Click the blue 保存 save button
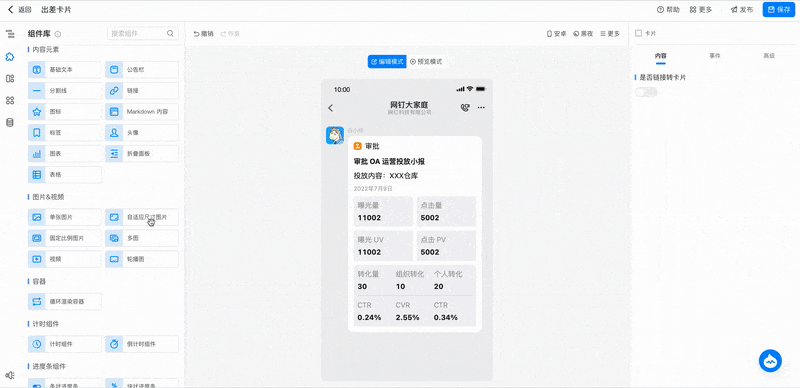The image size is (800, 388). coord(779,10)
